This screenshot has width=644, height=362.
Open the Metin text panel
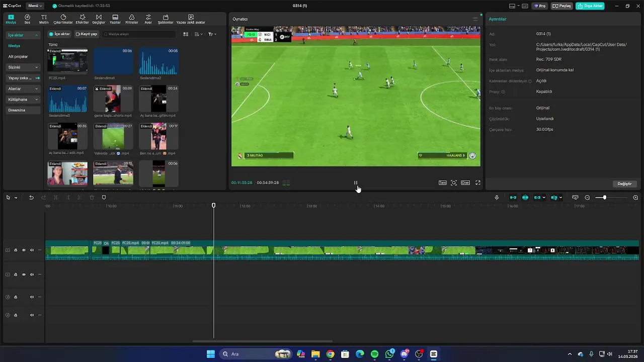tap(44, 19)
